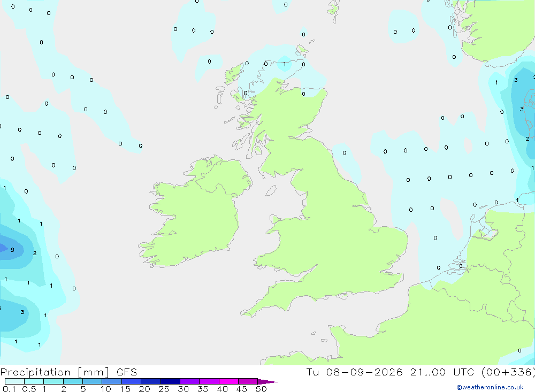535x392 pixels.
Task: Select the 10–15 mm blue legend swatch
Action: [112, 381]
